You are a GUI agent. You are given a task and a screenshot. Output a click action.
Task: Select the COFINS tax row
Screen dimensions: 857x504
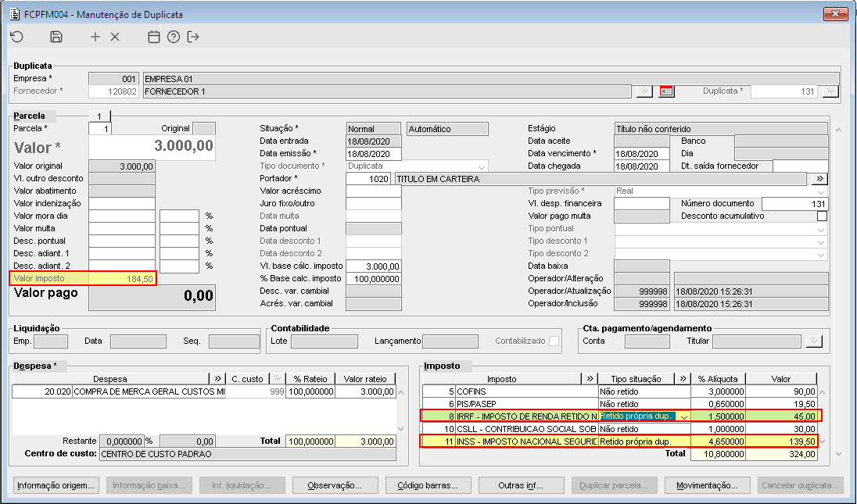(620, 391)
